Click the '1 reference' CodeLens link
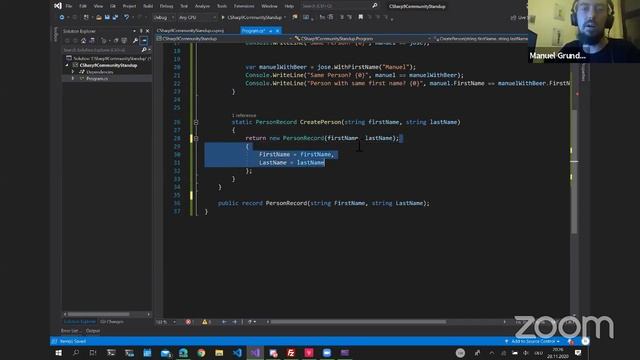640x360 pixels. 244,116
